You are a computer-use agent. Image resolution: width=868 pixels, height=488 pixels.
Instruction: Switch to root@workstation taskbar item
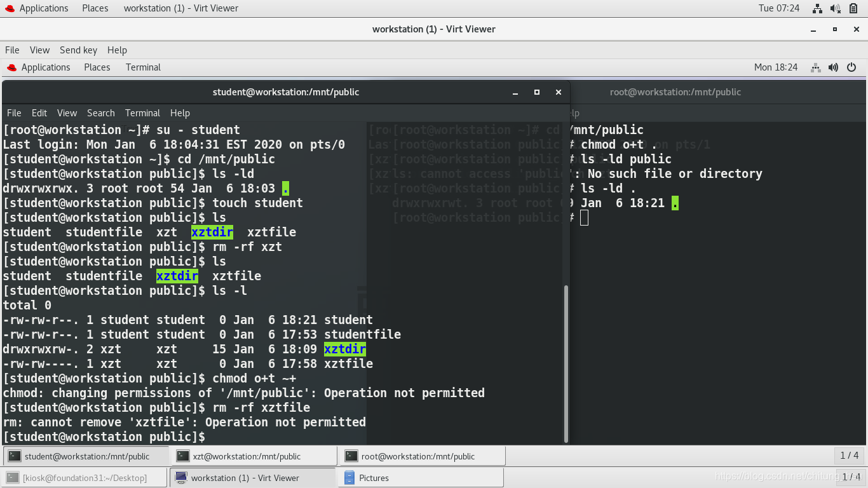point(423,456)
